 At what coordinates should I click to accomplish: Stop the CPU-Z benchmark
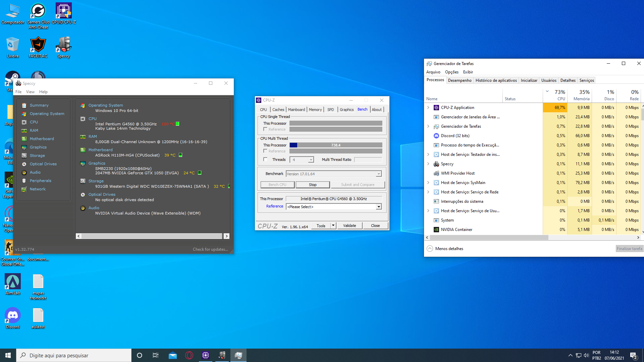(x=313, y=185)
